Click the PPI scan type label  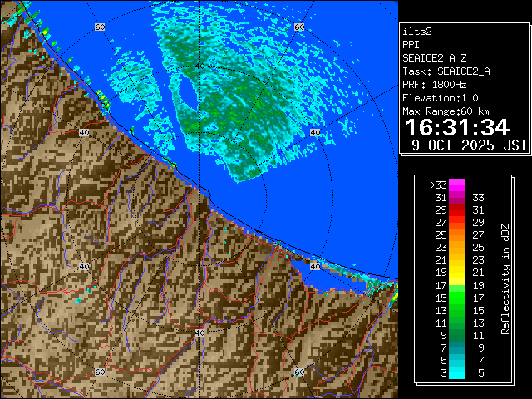pyautogui.click(x=411, y=44)
